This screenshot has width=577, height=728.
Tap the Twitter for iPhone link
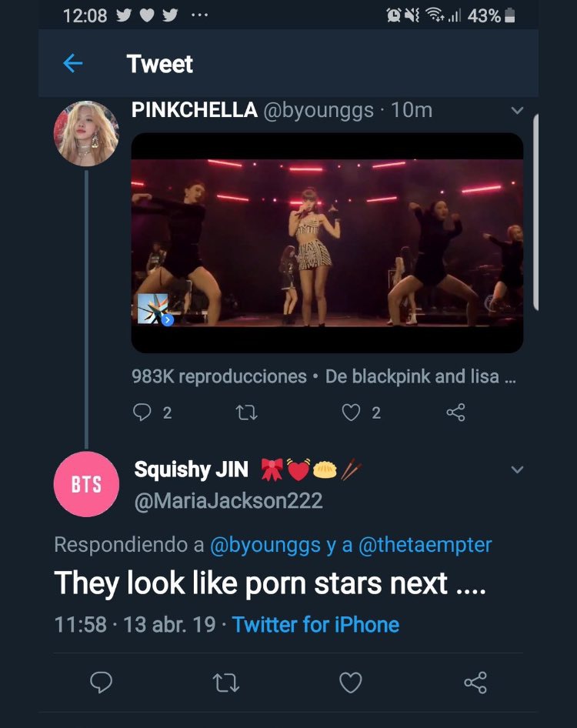tap(315, 623)
